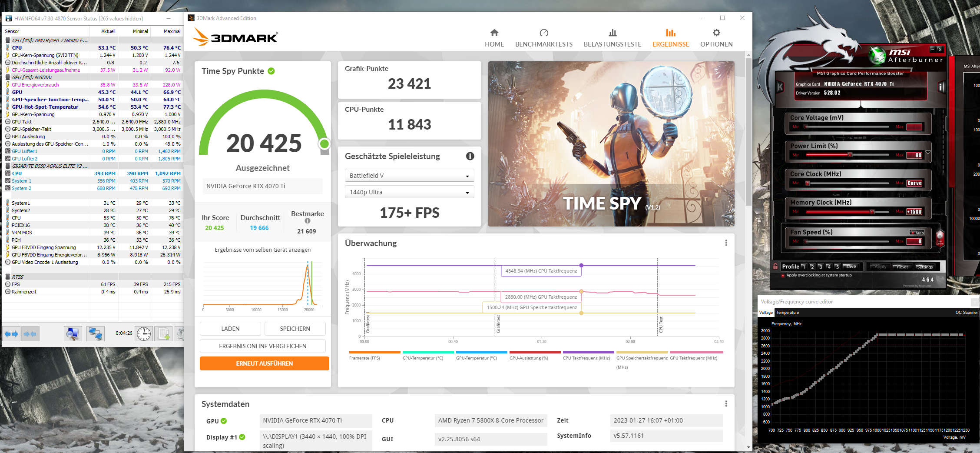This screenshot has height=453, width=980.
Task: Expand the Power Limit link arrow in Afterburner
Action: [928, 153]
